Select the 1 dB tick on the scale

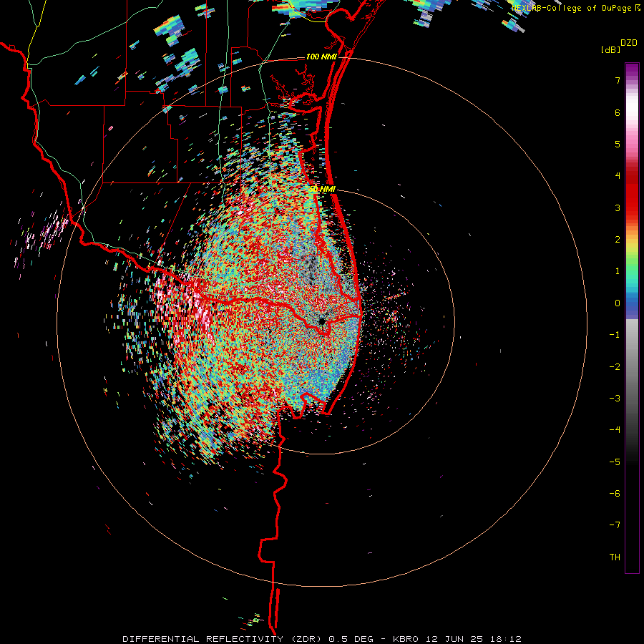(618, 271)
